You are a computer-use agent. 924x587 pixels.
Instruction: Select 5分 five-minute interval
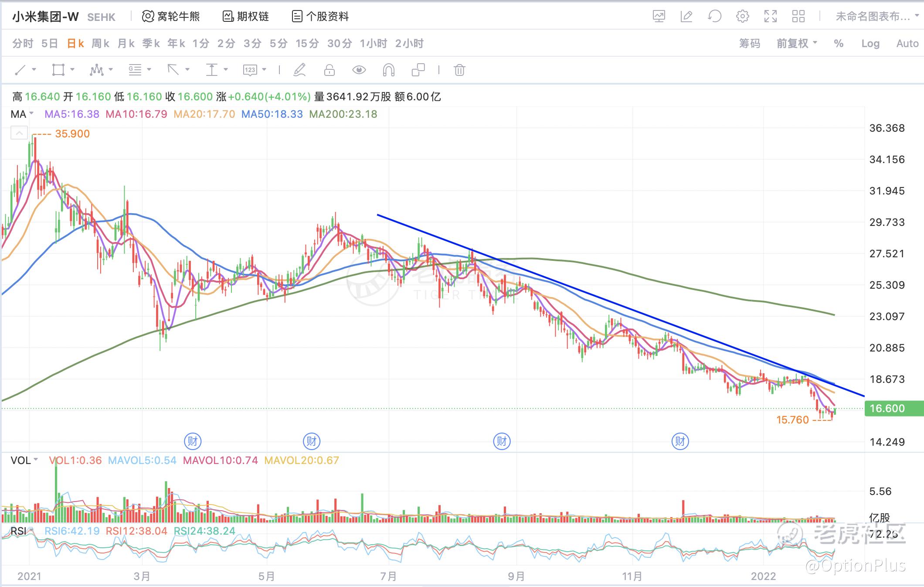click(x=279, y=43)
